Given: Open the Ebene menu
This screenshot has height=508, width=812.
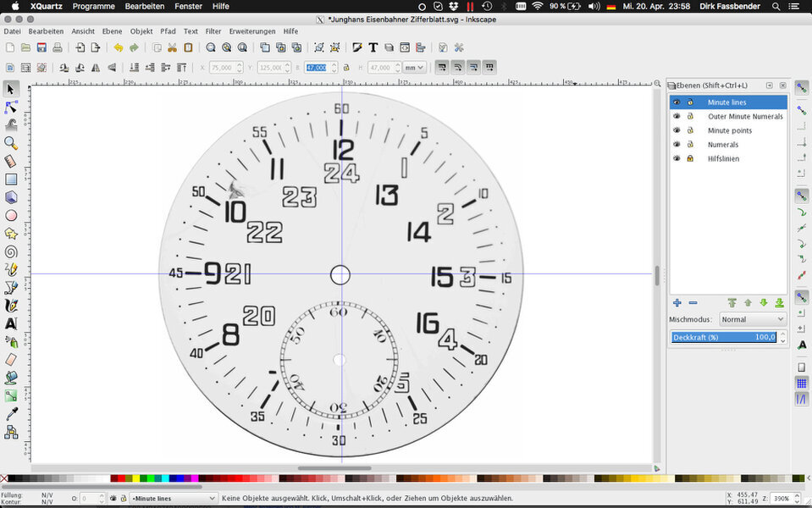Looking at the screenshot, I should 112,31.
